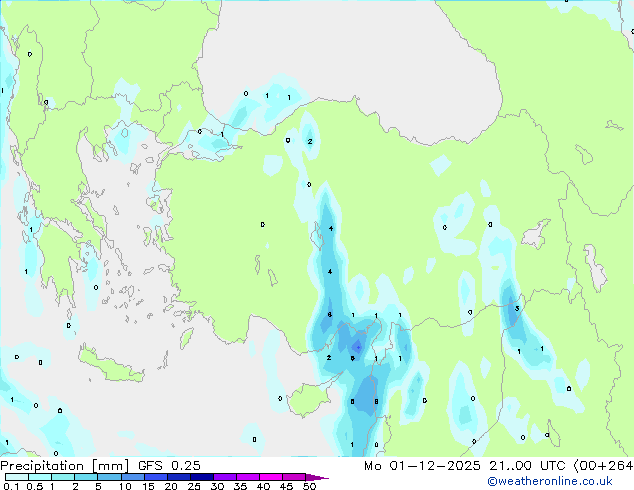Select the 0.1–0.5 mm palest legend swatch
The height and width of the screenshot is (490, 634).
(x=17, y=477)
